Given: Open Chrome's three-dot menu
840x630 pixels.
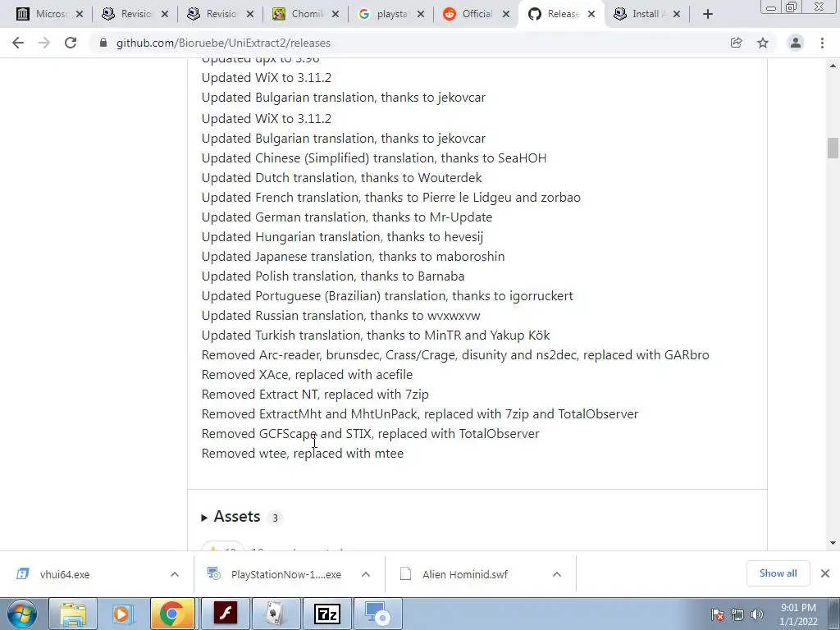Looking at the screenshot, I should (822, 43).
